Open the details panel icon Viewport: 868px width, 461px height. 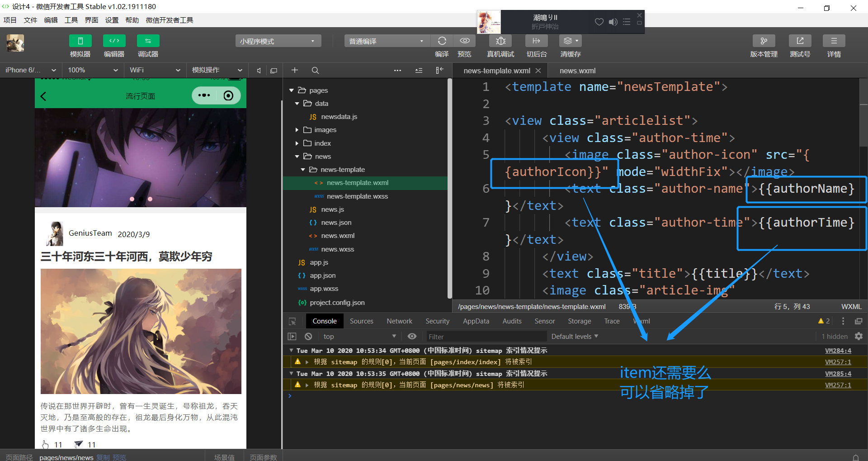(x=834, y=41)
